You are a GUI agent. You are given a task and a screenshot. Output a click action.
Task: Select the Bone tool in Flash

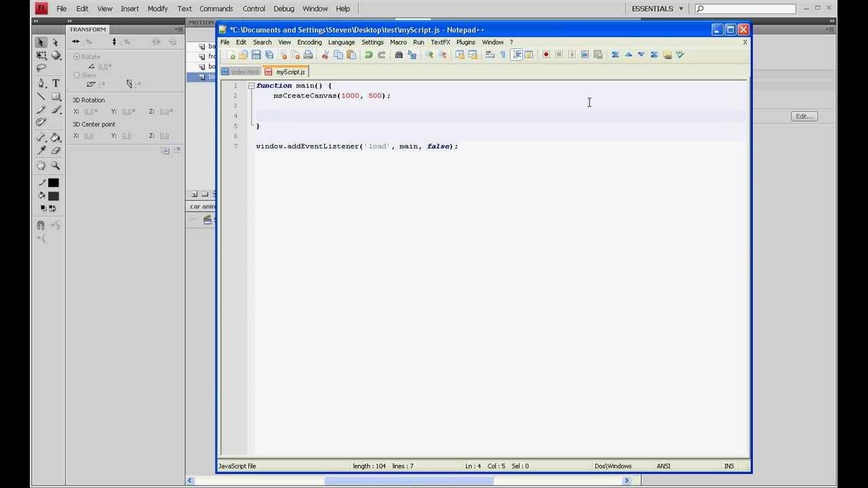[x=41, y=138]
